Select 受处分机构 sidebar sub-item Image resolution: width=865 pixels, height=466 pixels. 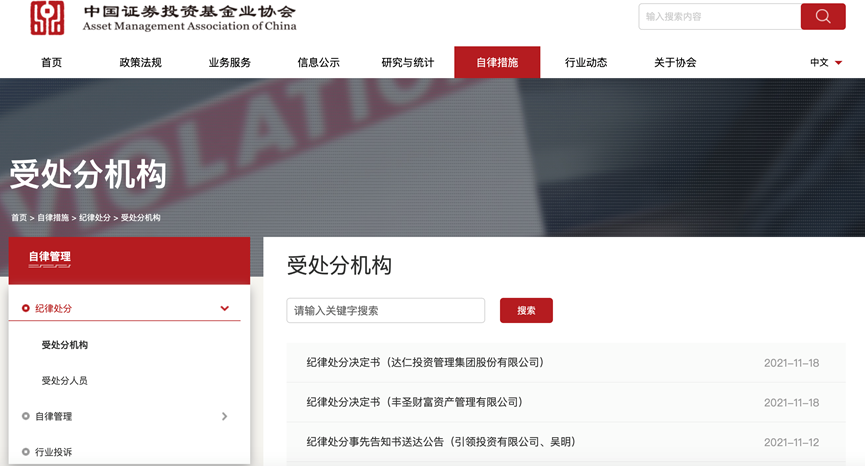pos(65,345)
